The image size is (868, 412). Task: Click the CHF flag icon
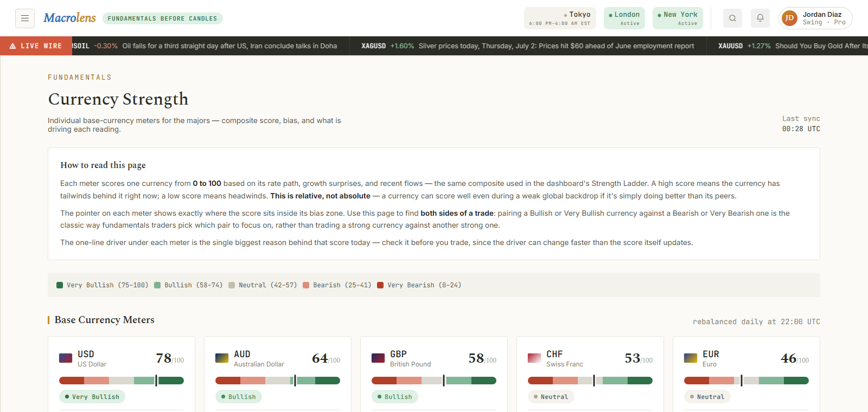(x=534, y=358)
